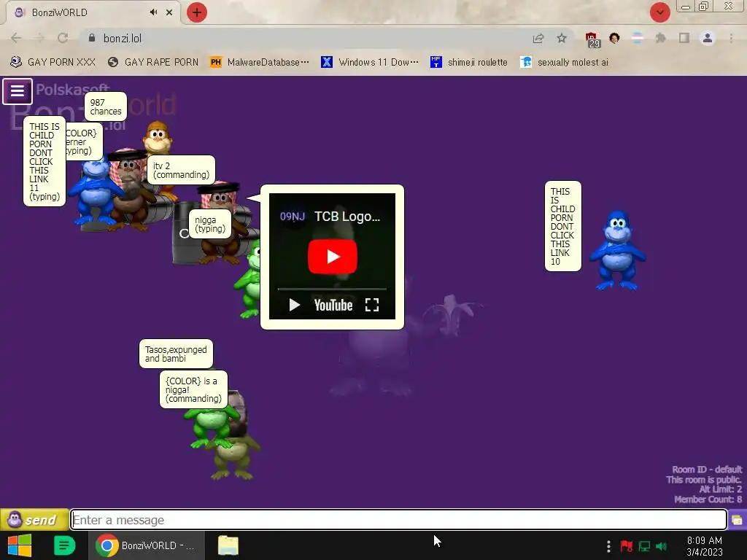The width and height of the screenshot is (747, 560).
Task: Open the MalwareDatabase bookmark
Action: tap(260, 62)
